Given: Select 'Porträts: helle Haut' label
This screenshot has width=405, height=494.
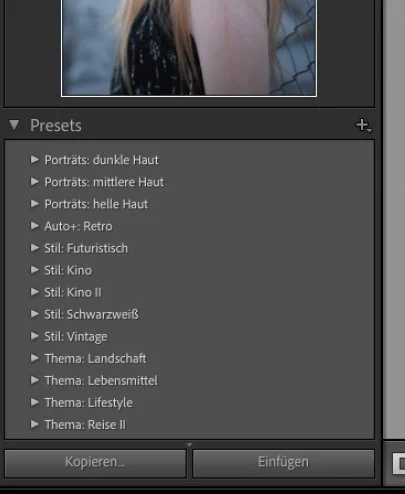Looking at the screenshot, I should (96, 204).
